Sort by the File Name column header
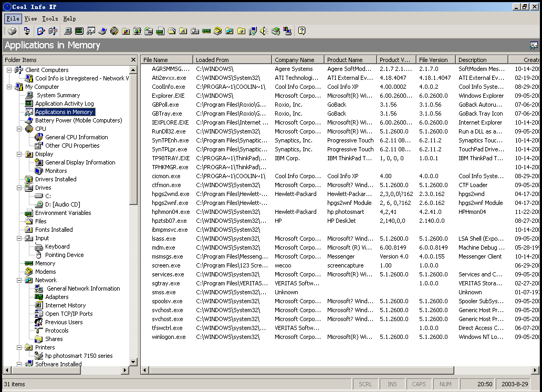 pos(166,60)
